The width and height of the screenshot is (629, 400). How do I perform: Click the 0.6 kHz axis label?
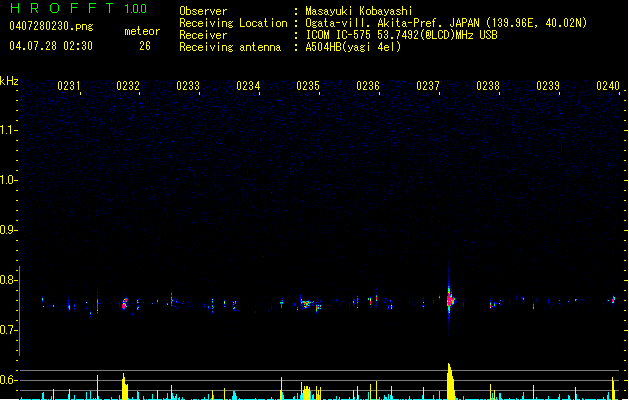tap(8, 380)
